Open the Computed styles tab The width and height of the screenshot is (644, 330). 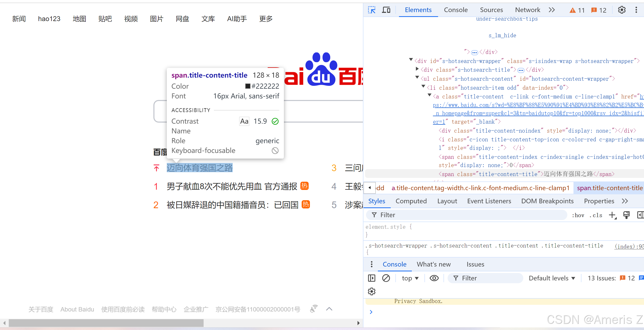[411, 201]
